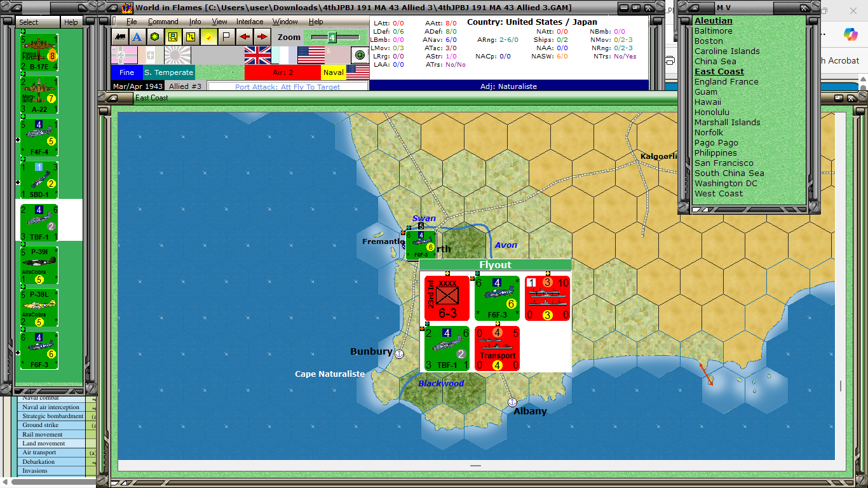Click the Fine weather indicator

click(127, 72)
